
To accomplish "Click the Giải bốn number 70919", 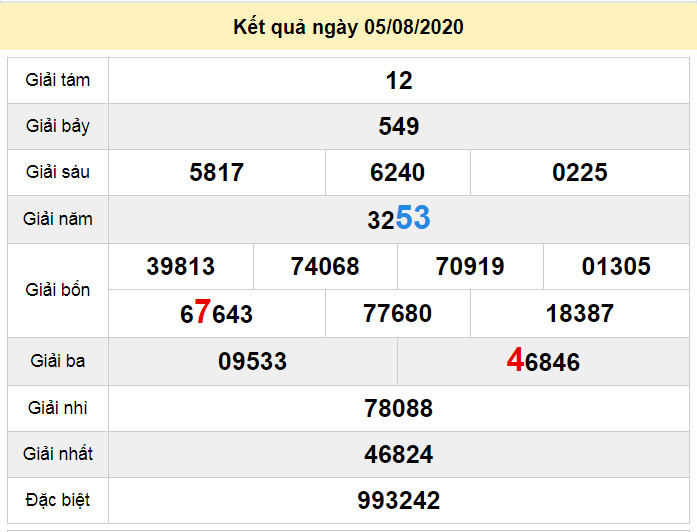I will point(470,267).
